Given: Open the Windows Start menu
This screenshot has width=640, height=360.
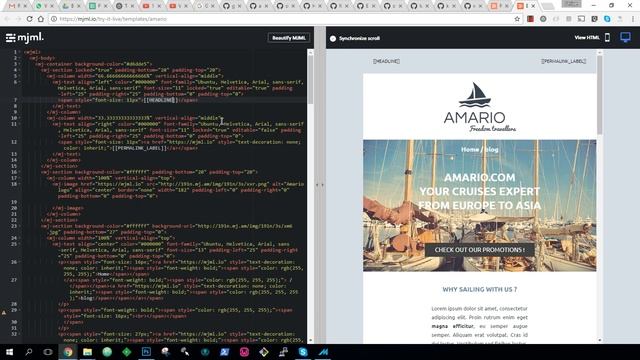Looking at the screenshot, I should click(x=9, y=352).
